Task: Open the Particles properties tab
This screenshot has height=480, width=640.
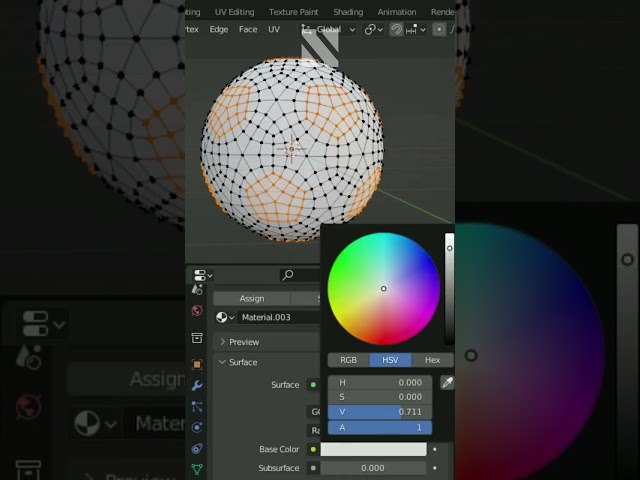Action: [197, 407]
